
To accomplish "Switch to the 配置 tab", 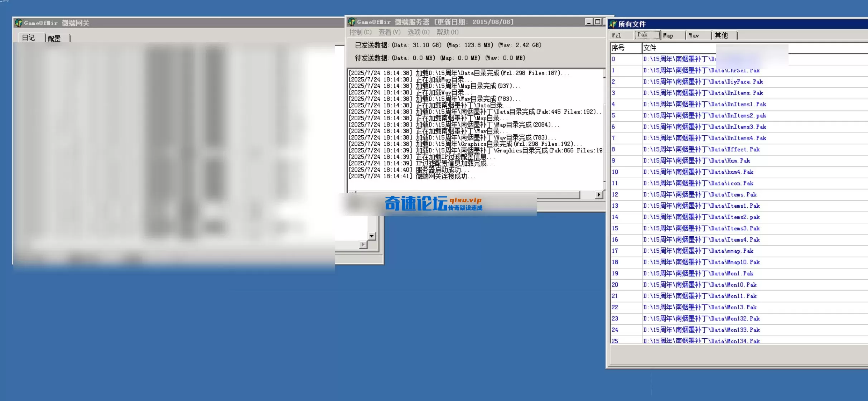I will pyautogui.click(x=56, y=38).
